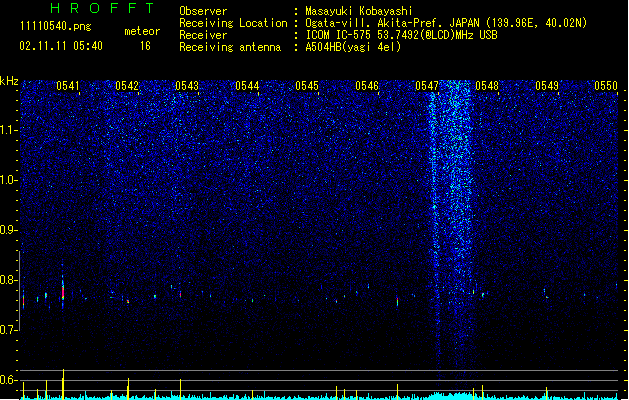The height and width of the screenshot is (400, 629).
Task: Click the 0549 time marker
Action: point(547,86)
